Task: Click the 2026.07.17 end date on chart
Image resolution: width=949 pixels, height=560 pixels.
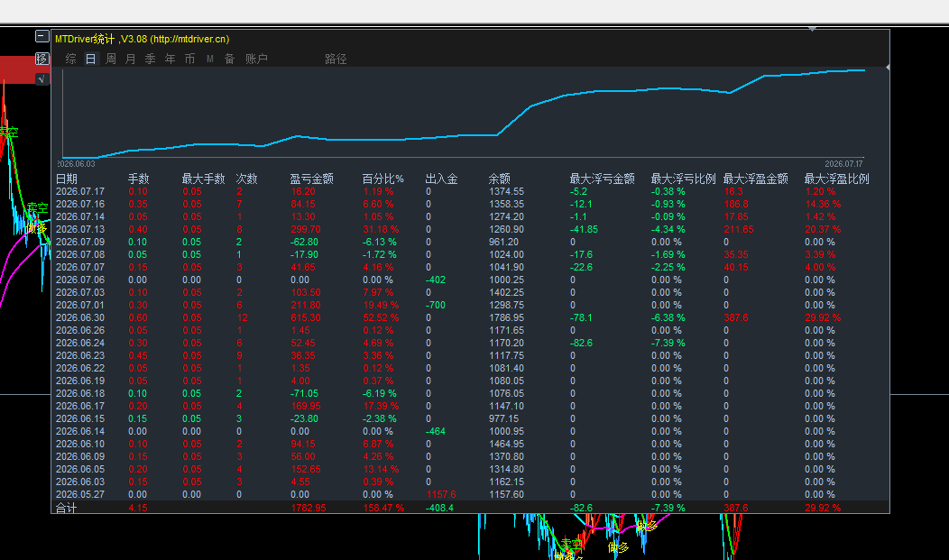Action: click(x=843, y=164)
